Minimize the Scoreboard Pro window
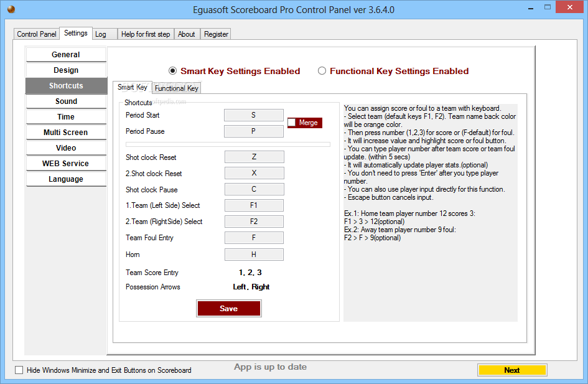The width and height of the screenshot is (588, 384). click(x=531, y=8)
